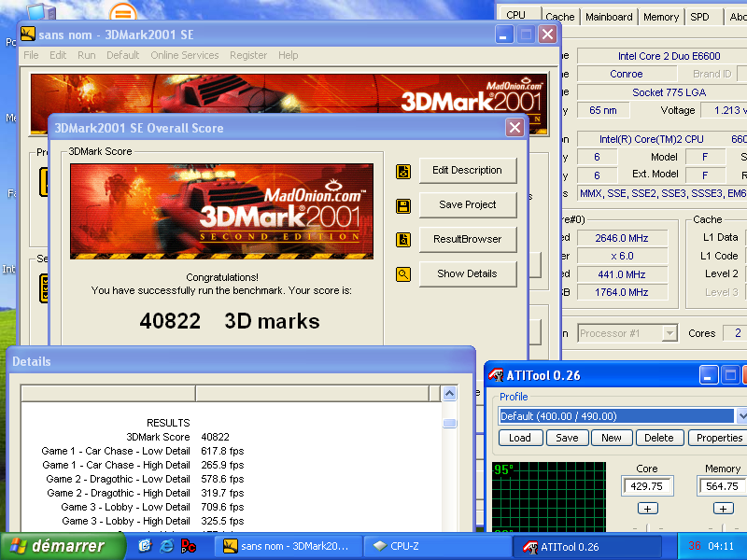Switch to ATITool taskbar button
Screen dimensions: 747x560
click(x=587, y=546)
